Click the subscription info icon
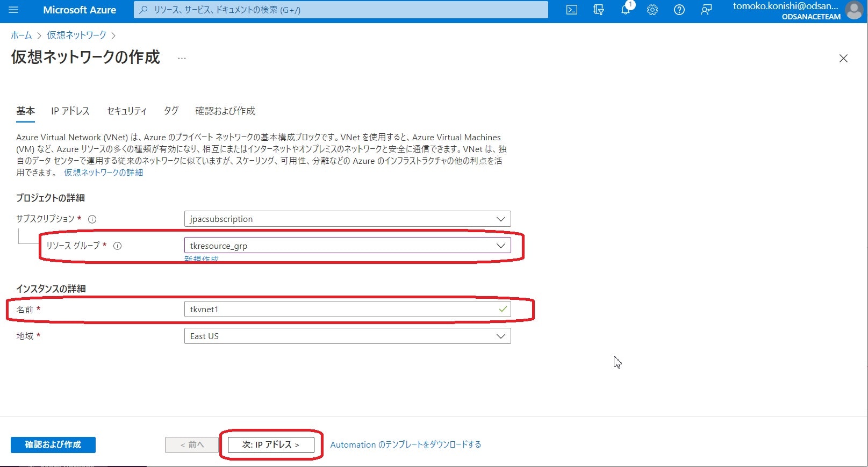 coord(92,219)
